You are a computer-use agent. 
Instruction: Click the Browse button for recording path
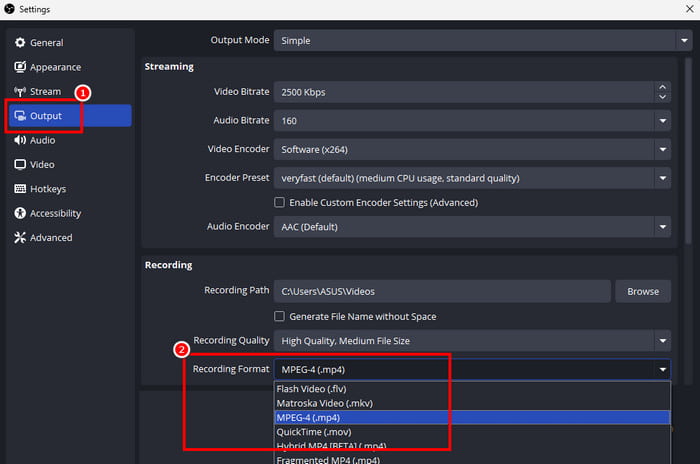643,291
